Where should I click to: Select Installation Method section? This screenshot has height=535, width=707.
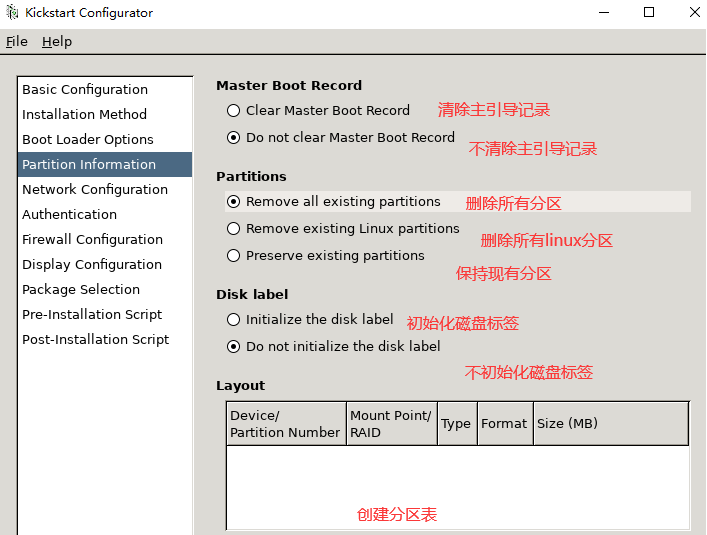click(105, 114)
